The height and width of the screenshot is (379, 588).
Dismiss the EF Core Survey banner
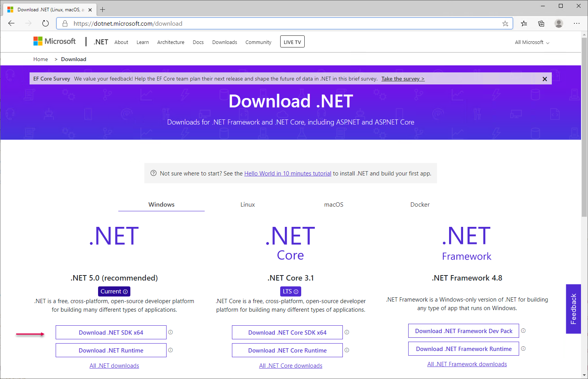tap(545, 79)
